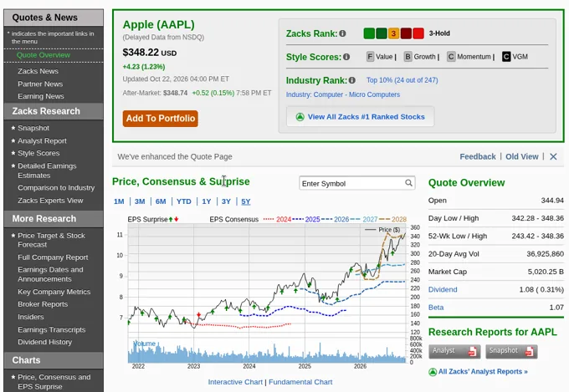The height and width of the screenshot is (392, 569).
Task: Click the Analyst research report button
Action: click(454, 351)
